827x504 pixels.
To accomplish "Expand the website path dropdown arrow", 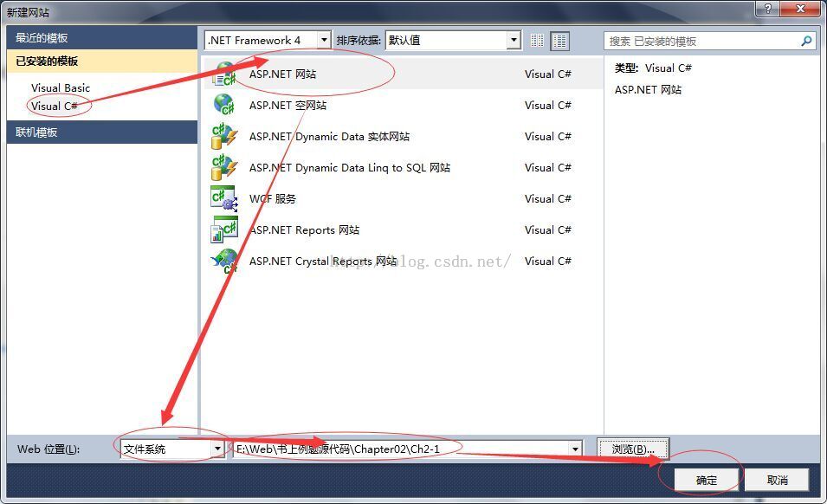I will pos(575,449).
